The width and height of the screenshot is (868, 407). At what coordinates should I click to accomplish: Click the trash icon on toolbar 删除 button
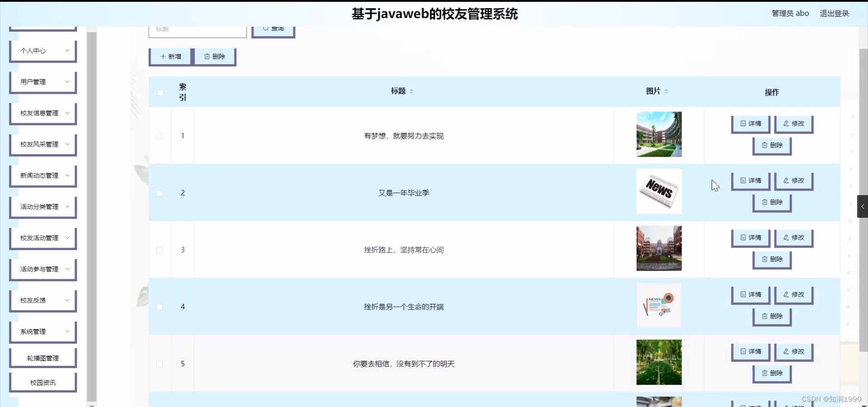coord(208,56)
